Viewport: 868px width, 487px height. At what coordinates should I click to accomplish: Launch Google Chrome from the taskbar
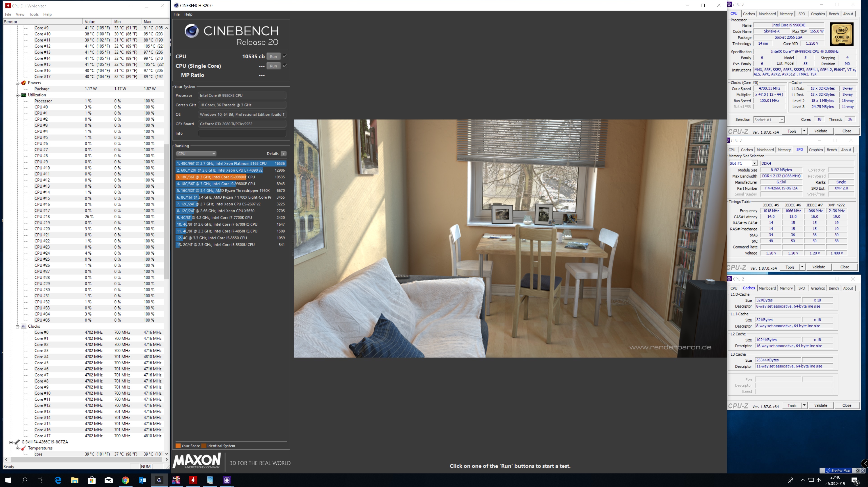[125, 480]
